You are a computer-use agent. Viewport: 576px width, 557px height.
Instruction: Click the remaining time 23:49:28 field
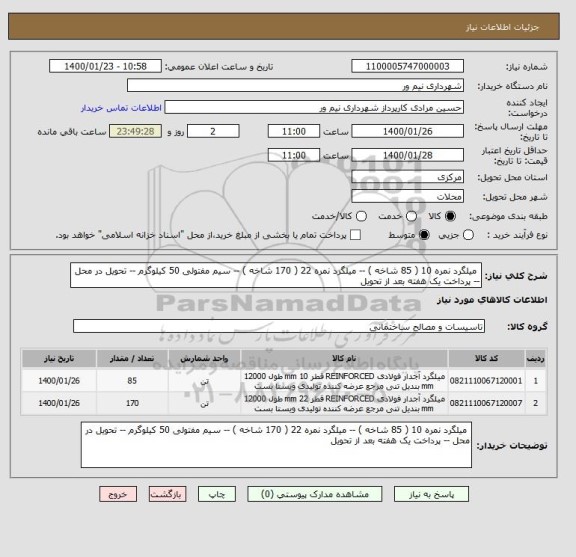[136, 132]
